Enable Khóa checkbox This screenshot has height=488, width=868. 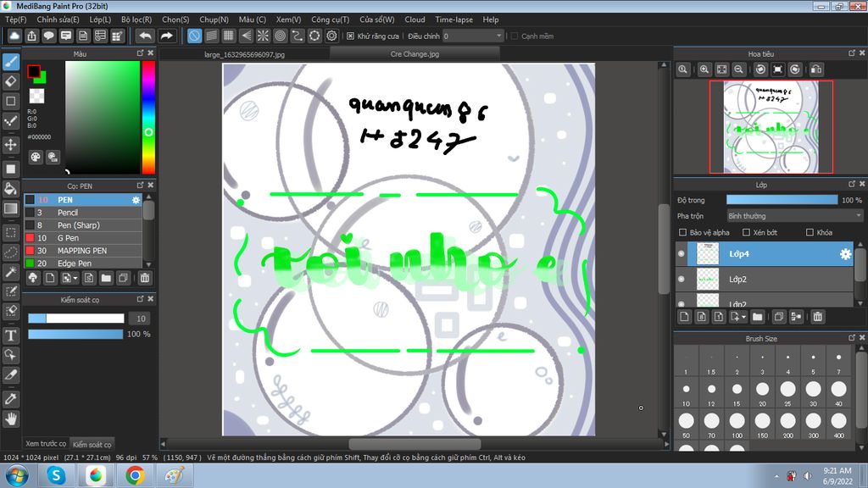point(810,232)
